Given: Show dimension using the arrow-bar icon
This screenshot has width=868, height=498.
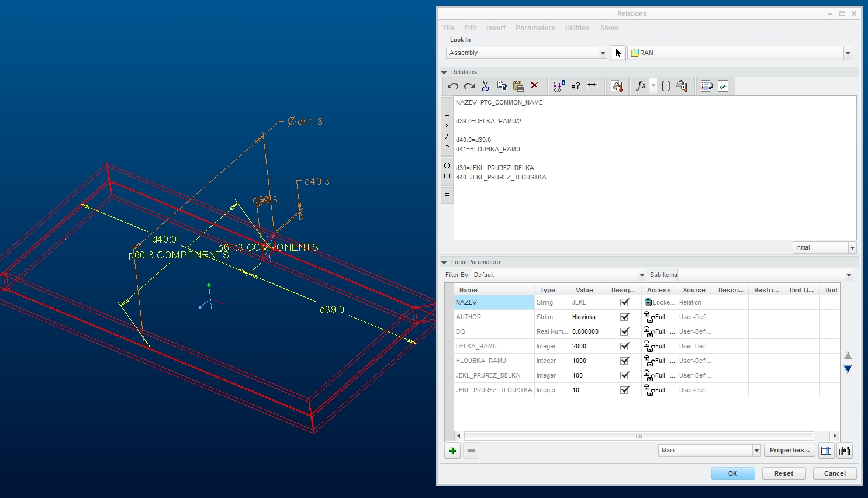Looking at the screenshot, I should tap(592, 86).
